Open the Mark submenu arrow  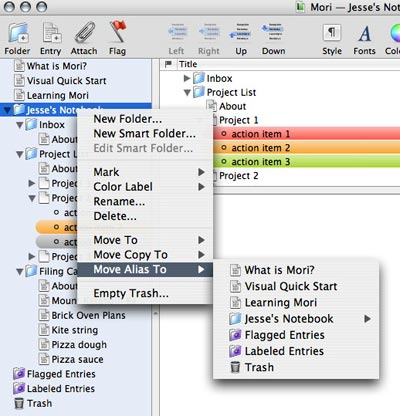pos(201,172)
